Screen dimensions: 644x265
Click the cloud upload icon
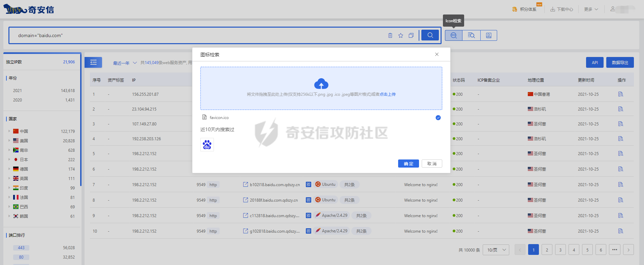321,84
